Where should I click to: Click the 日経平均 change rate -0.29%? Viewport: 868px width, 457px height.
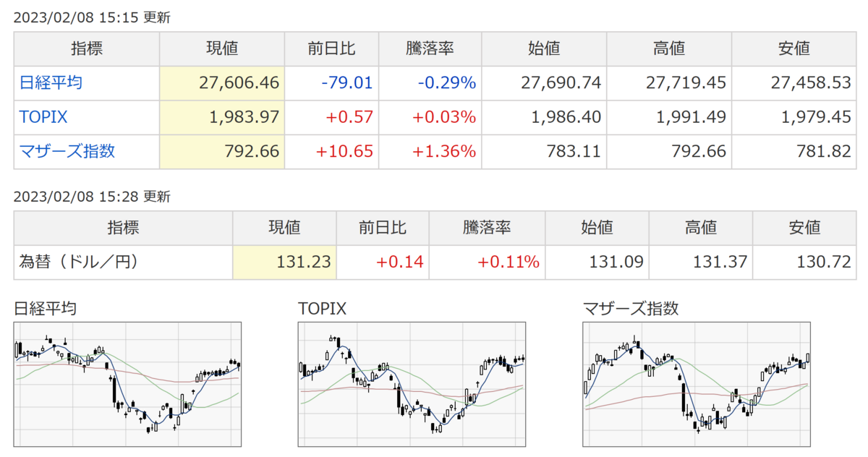[446, 82]
